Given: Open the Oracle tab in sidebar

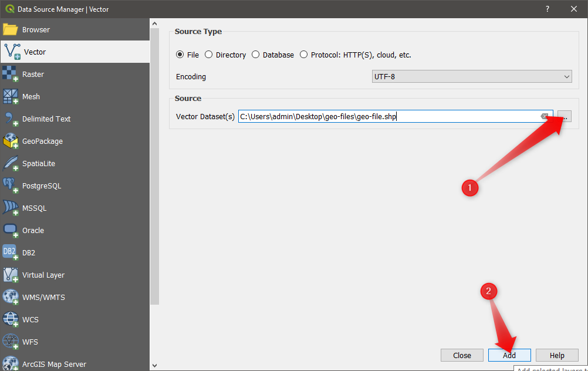Looking at the screenshot, I should (33, 230).
